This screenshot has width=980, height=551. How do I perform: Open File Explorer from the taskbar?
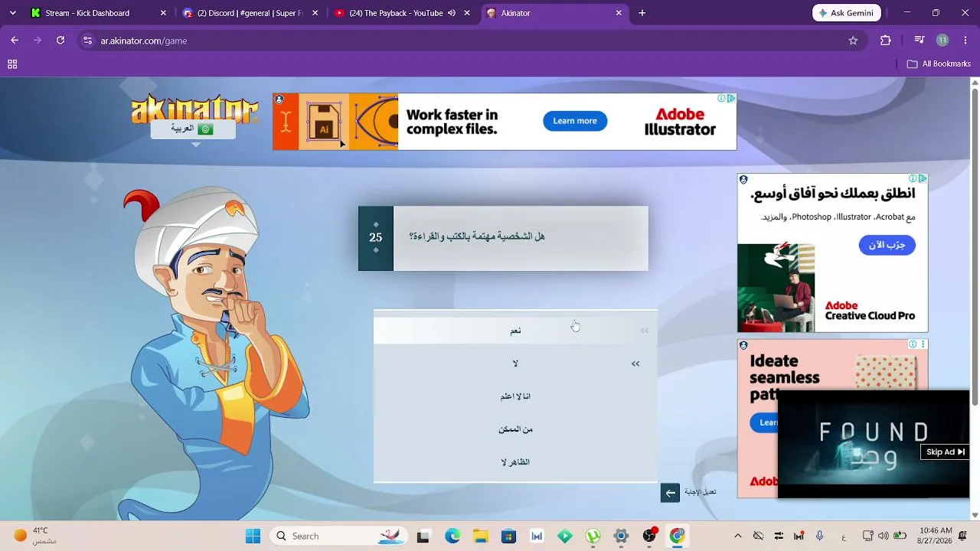click(x=480, y=536)
